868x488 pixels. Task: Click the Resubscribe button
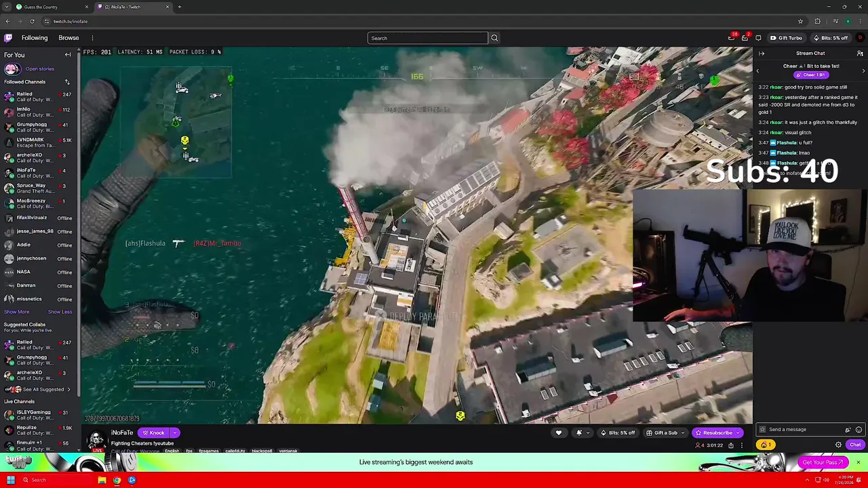coord(714,433)
